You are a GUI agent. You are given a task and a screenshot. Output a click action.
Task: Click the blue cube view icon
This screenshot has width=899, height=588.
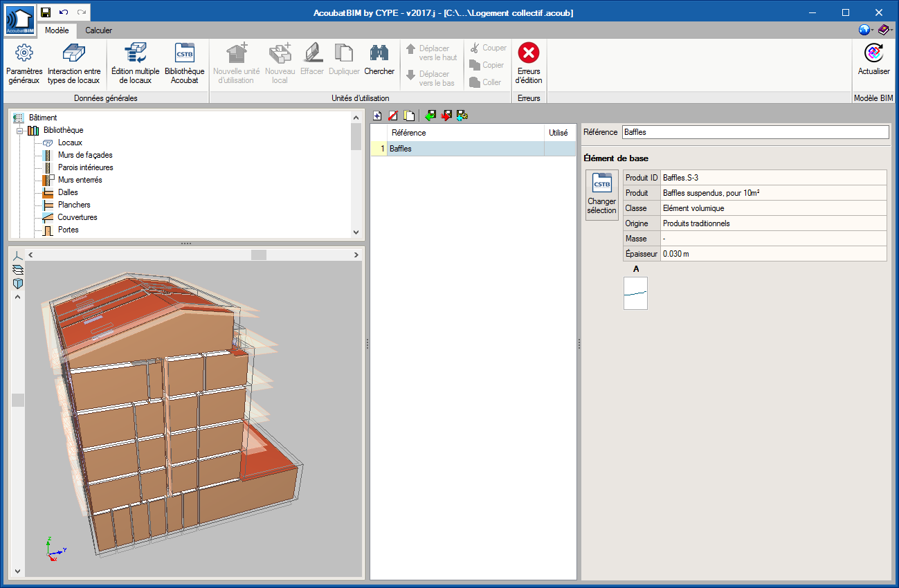click(18, 284)
